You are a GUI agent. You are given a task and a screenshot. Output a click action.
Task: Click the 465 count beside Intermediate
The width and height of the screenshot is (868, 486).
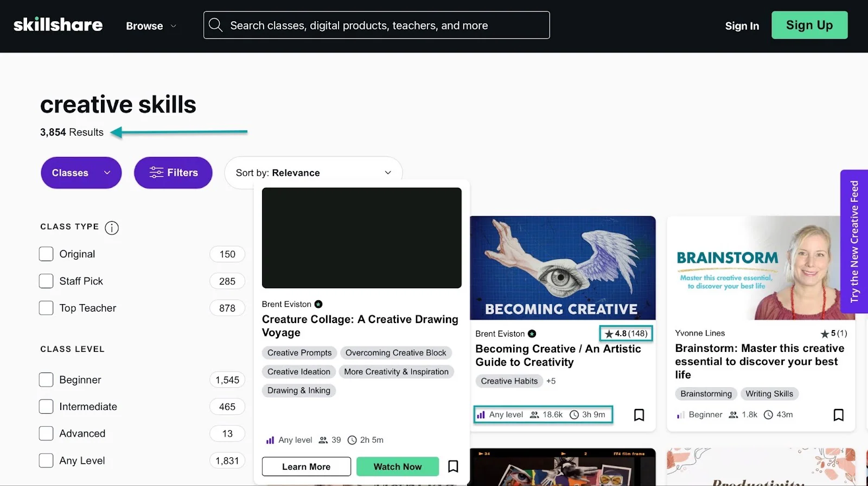pos(227,406)
